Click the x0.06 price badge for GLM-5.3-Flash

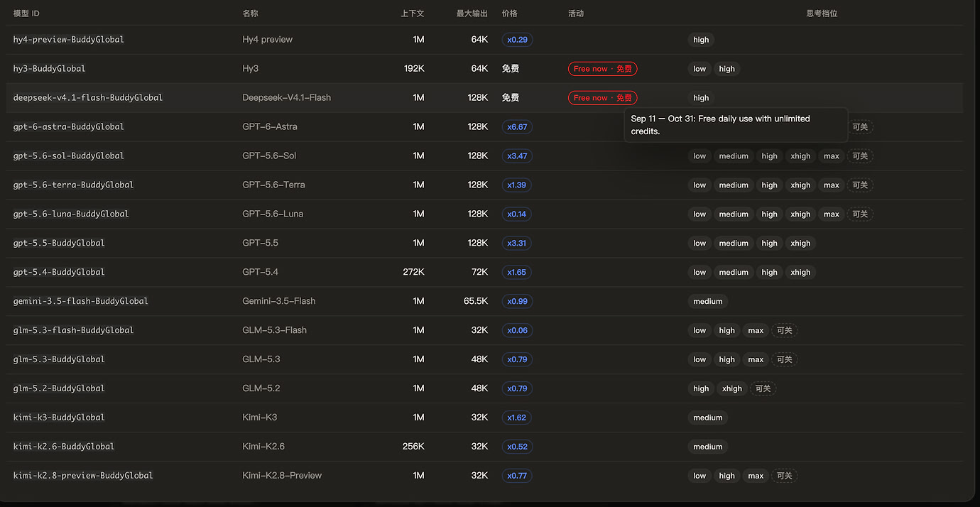click(x=517, y=330)
